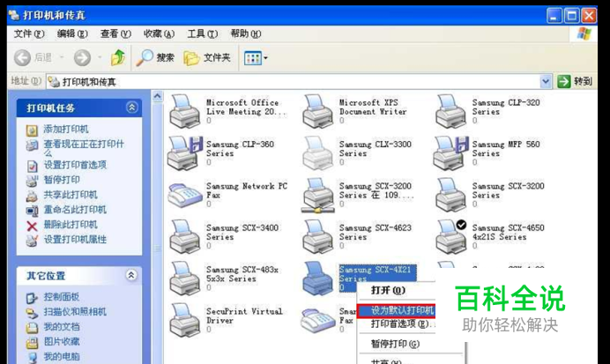Image resolution: width=610 pixels, height=364 pixels.
Task: Open the 收藏(A) menu
Action: click(159, 34)
